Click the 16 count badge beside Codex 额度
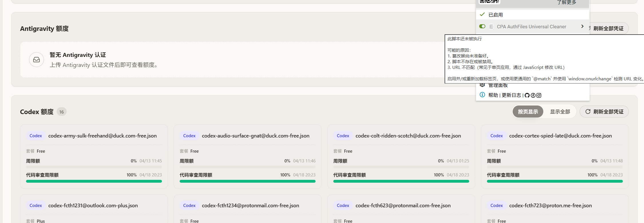 [x=62, y=112]
